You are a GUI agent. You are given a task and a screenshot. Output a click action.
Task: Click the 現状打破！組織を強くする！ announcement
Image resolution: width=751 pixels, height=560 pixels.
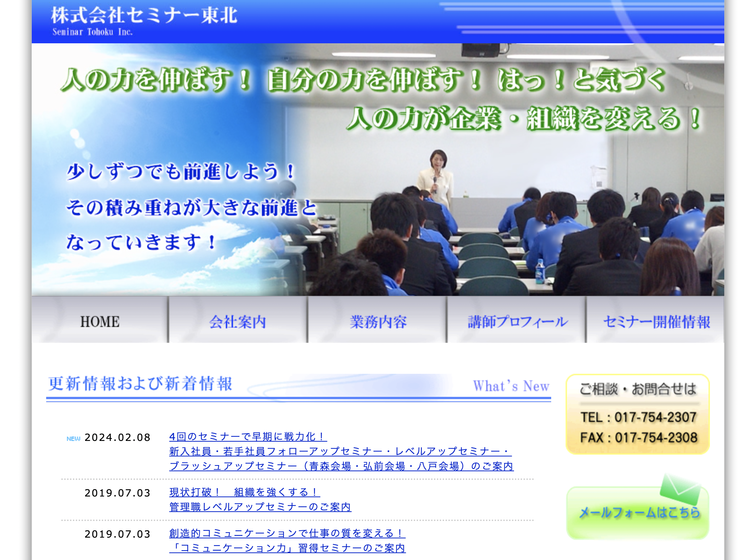coord(243,492)
